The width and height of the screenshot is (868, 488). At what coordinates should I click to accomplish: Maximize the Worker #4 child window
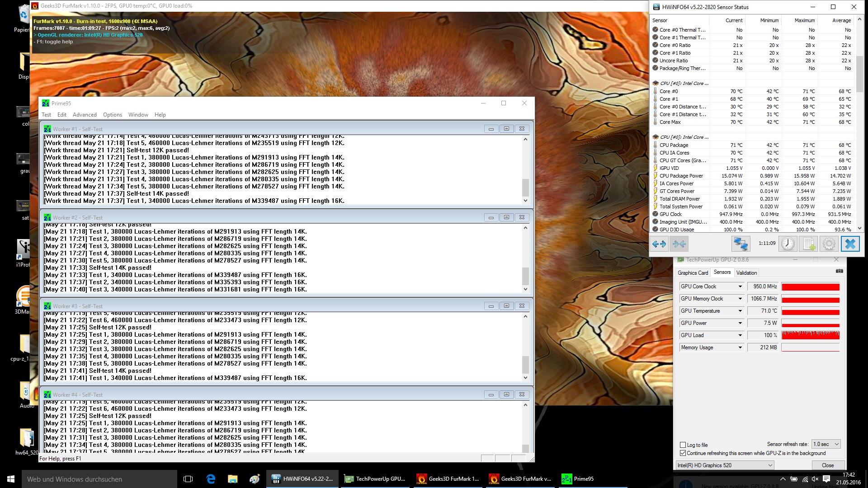506,394
